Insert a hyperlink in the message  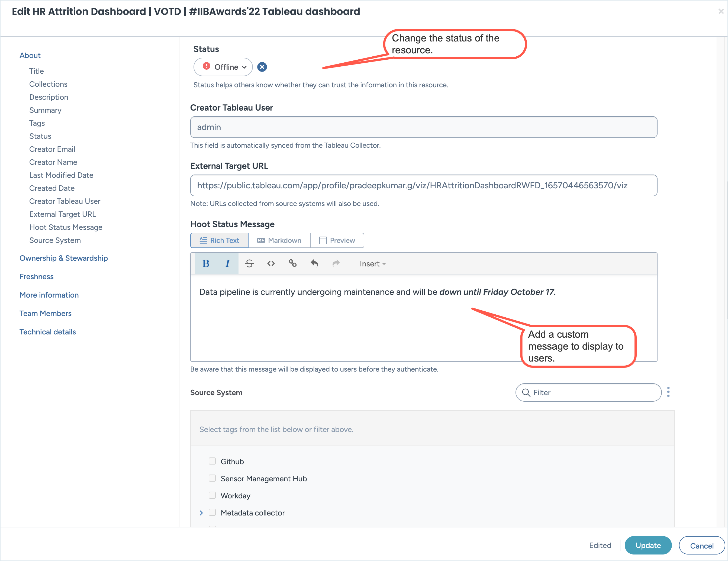(292, 264)
